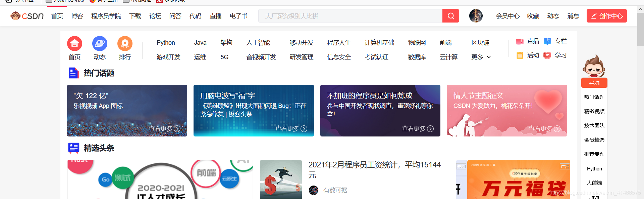The width and height of the screenshot is (644, 199).
Task: Select the 5G category
Action: [x=224, y=57]
